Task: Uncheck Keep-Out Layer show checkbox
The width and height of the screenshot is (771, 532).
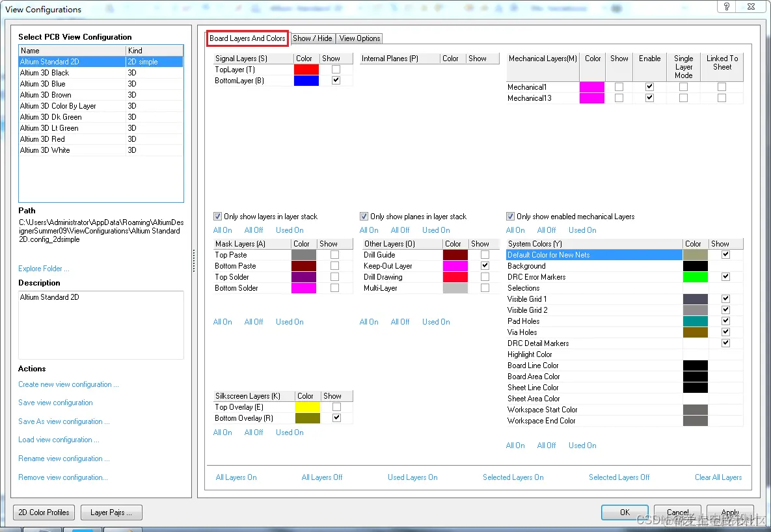Action: pyautogui.click(x=485, y=265)
